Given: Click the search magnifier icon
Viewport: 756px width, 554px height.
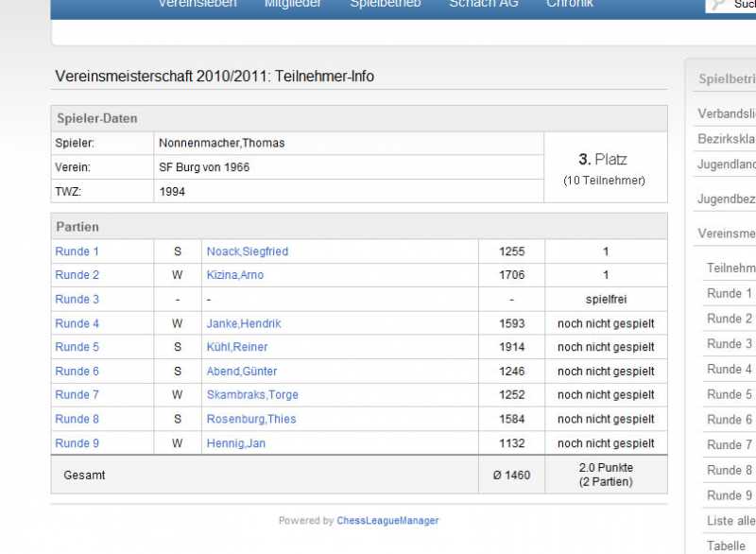Looking at the screenshot, I should (x=718, y=5).
